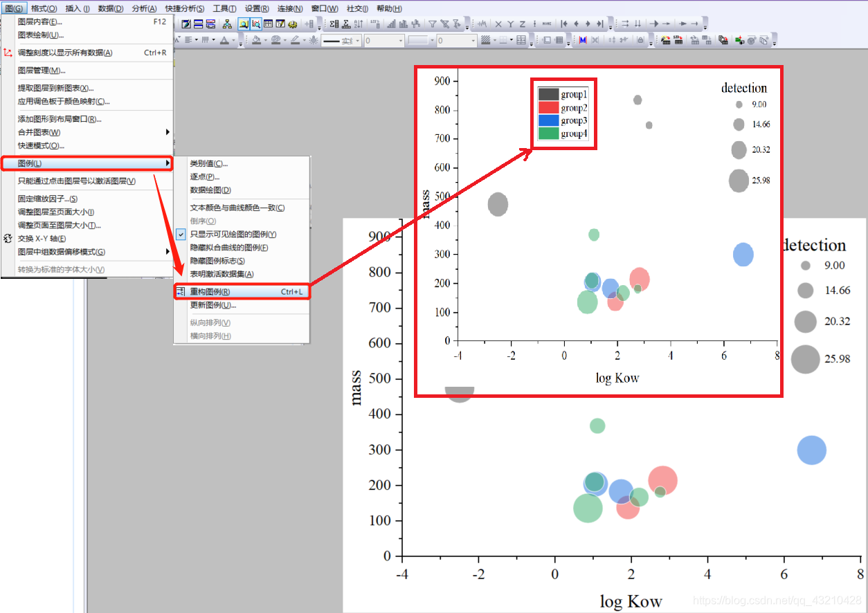
Task: Open the 数据(D) menu
Action: (x=111, y=8)
